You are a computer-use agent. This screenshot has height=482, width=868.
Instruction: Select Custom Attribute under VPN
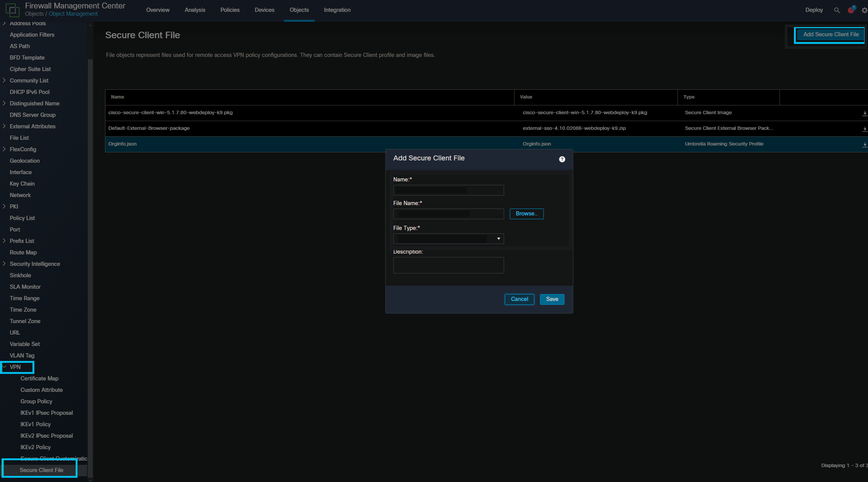point(42,390)
